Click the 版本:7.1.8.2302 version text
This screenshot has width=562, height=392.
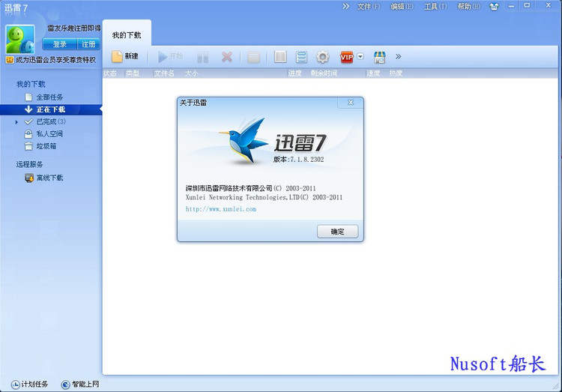[x=298, y=159]
